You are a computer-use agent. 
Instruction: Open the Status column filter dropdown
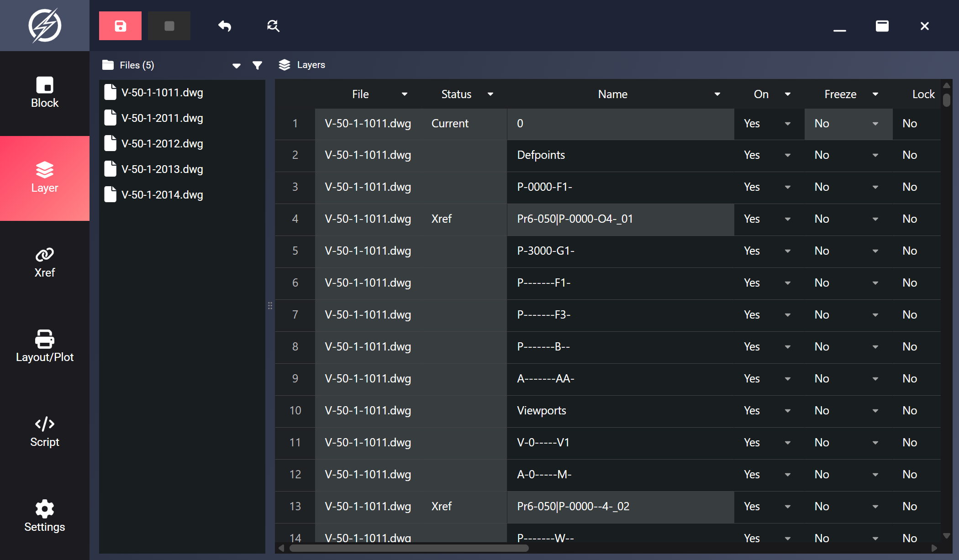coord(490,94)
